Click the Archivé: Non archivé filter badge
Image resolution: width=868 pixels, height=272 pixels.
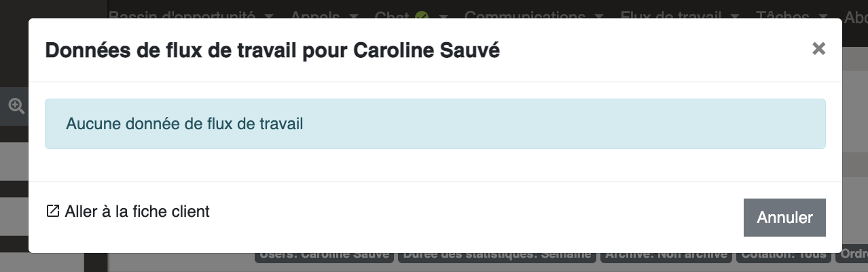pos(666,256)
